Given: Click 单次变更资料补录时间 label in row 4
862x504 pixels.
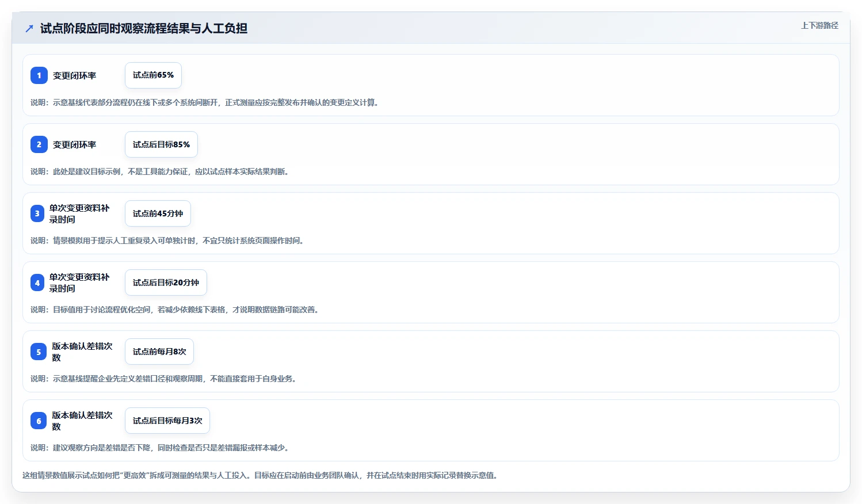Looking at the screenshot, I should [x=79, y=282].
